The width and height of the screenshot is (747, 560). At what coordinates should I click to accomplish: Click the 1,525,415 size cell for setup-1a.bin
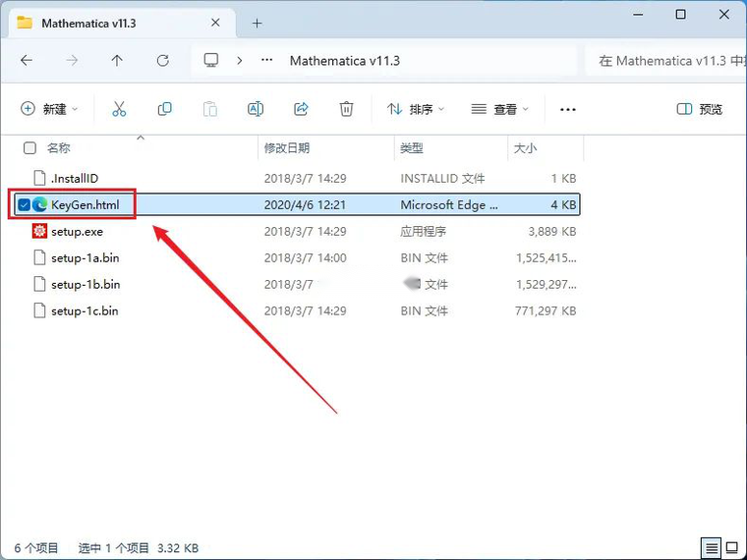[546, 257]
